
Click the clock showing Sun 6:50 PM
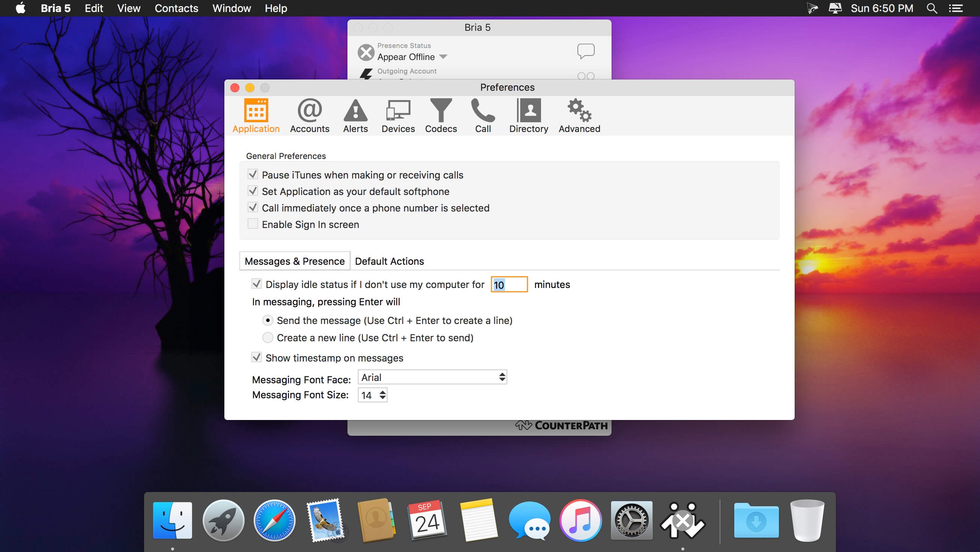coord(882,8)
